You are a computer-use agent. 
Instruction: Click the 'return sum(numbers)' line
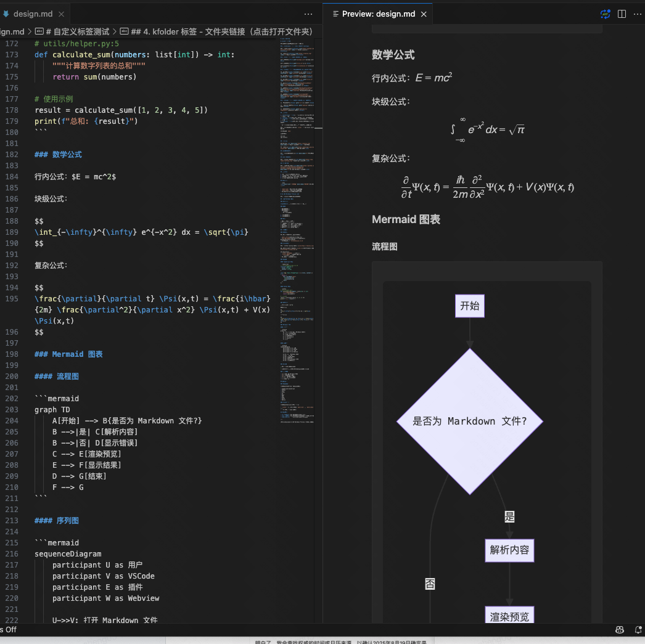click(94, 77)
